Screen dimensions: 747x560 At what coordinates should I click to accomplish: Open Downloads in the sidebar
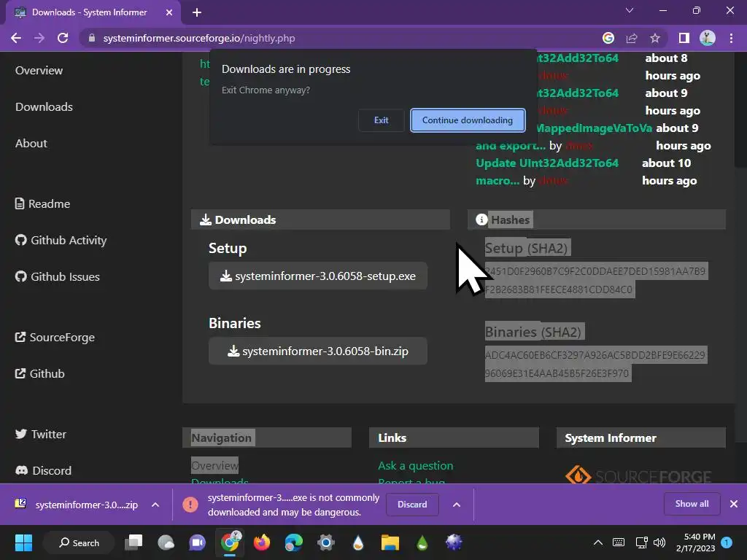point(44,106)
